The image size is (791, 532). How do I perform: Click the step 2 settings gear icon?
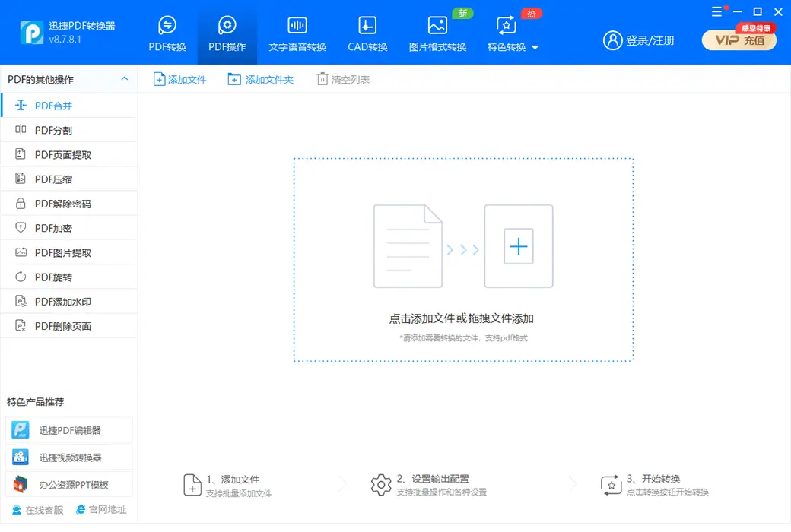pos(381,485)
